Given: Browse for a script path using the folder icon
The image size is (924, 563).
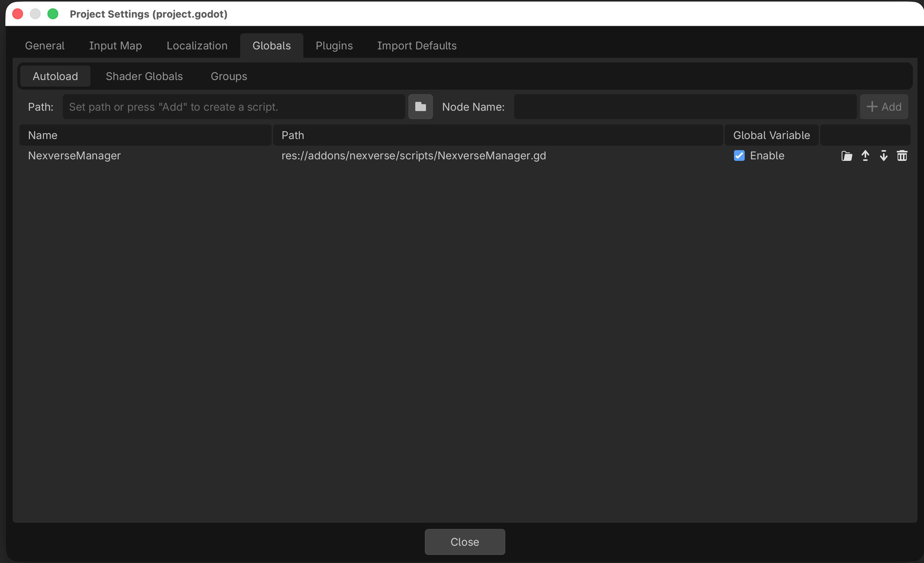Looking at the screenshot, I should [420, 107].
